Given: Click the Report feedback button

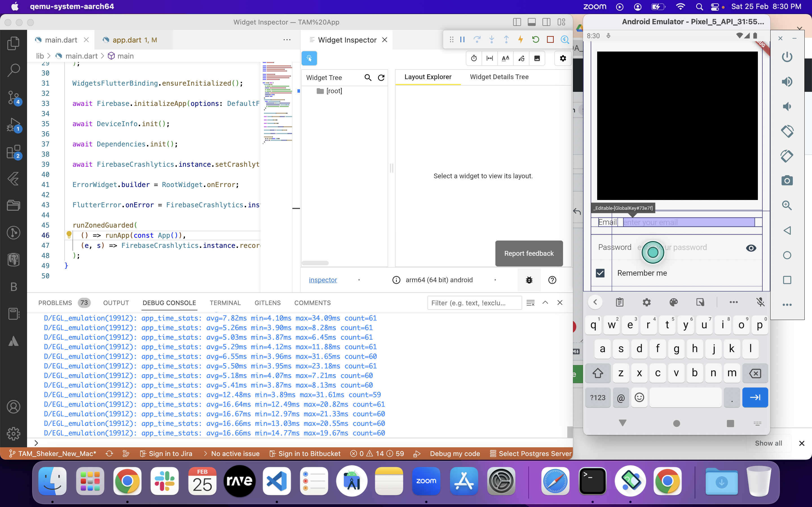Looking at the screenshot, I should click(x=529, y=253).
